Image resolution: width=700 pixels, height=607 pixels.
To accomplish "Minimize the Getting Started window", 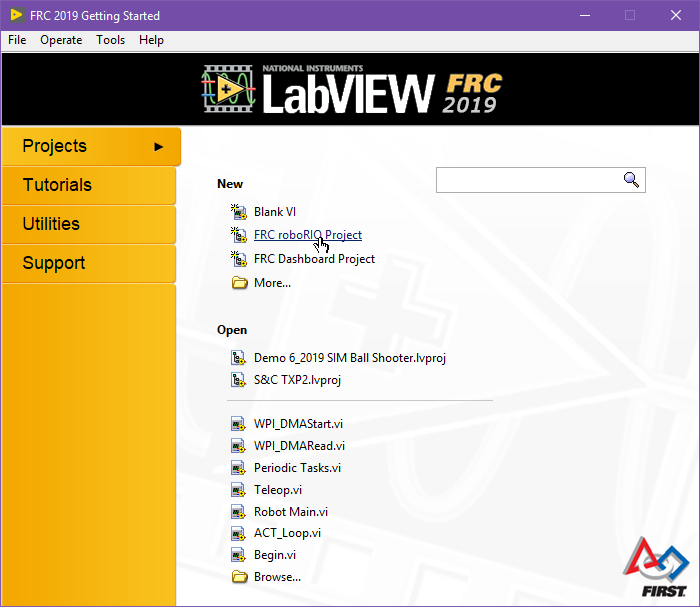I will pyautogui.click(x=585, y=15).
